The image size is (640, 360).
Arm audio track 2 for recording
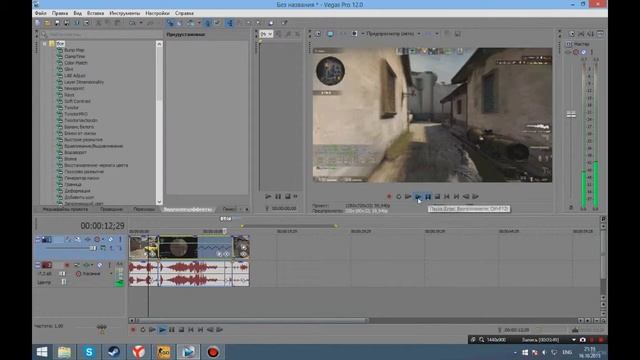pyautogui.click(x=67, y=265)
